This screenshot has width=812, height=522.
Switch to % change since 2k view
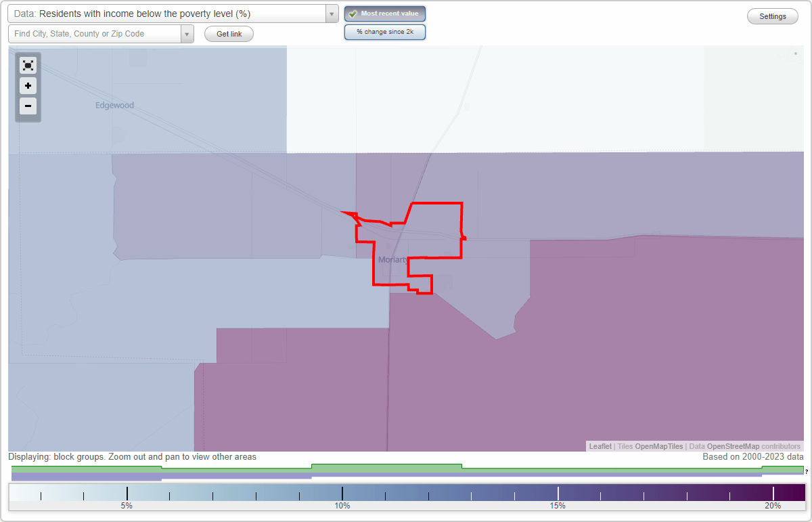click(385, 31)
